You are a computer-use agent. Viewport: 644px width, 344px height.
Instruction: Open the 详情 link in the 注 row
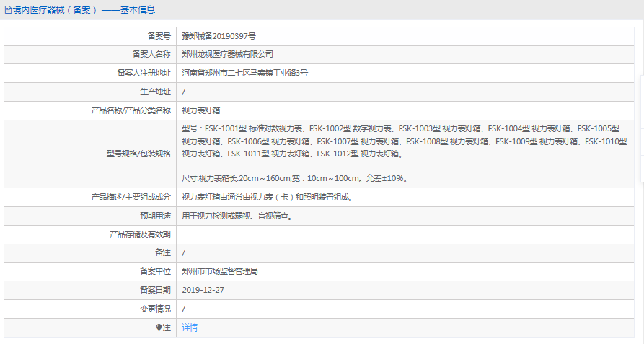(190, 327)
